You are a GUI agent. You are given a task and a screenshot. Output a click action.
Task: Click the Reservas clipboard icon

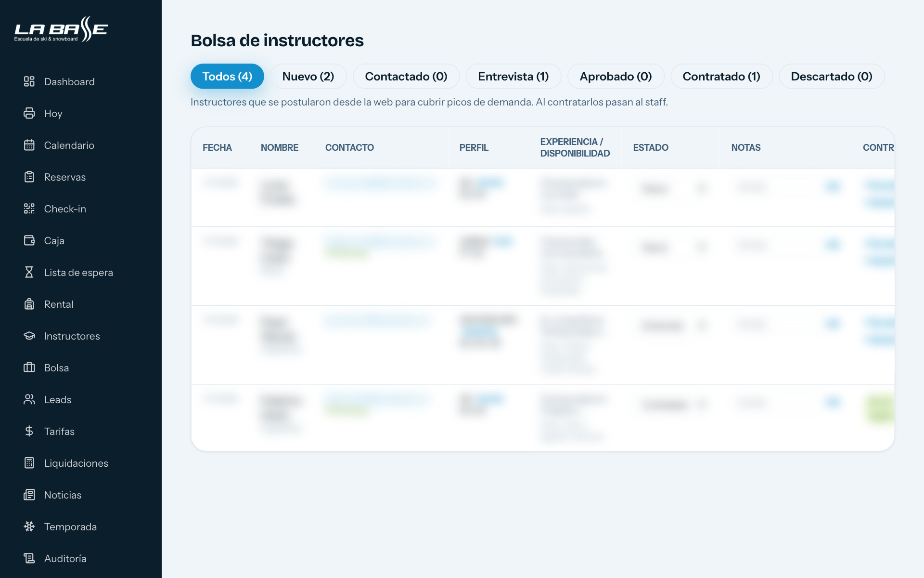pyautogui.click(x=29, y=177)
